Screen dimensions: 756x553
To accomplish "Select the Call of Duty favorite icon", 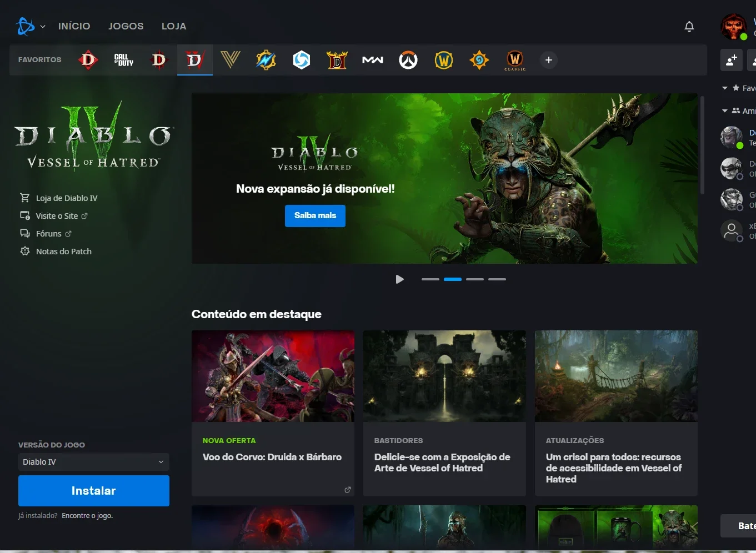I will coord(124,60).
